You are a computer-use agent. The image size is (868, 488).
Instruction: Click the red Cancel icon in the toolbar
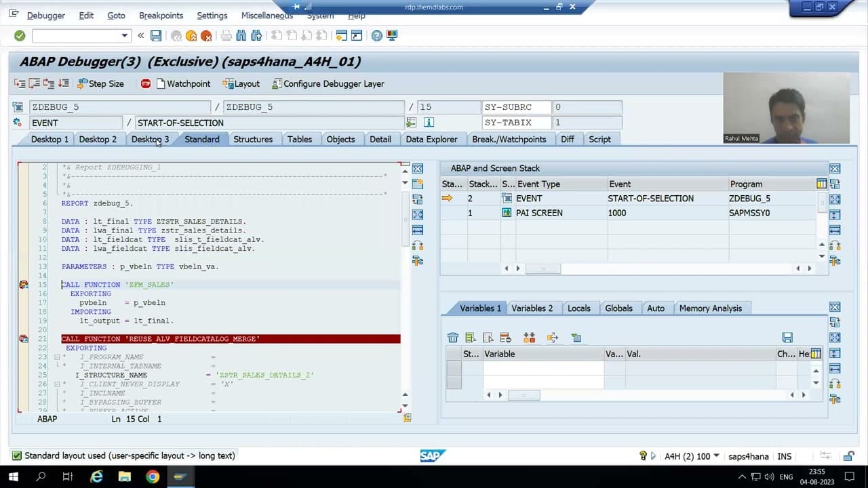[x=206, y=35]
